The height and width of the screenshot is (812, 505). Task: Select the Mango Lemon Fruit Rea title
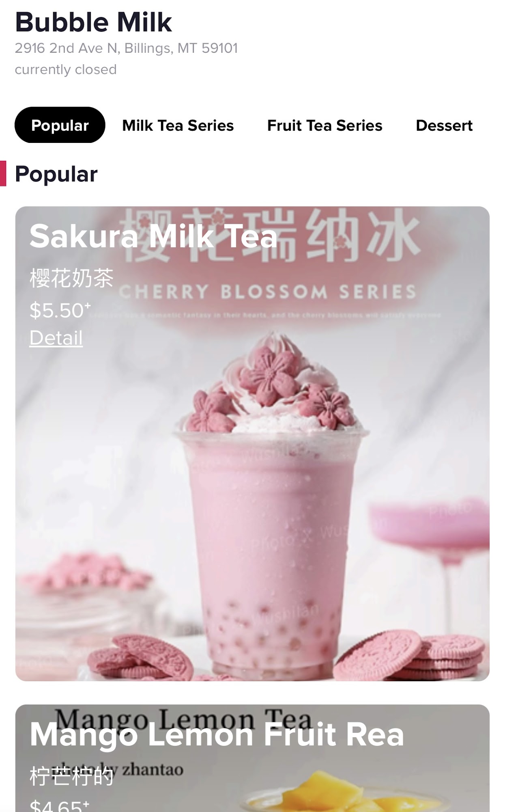(x=217, y=734)
